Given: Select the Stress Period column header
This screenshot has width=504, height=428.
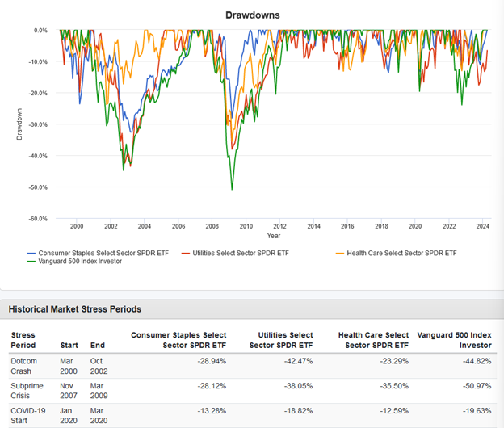Looking at the screenshot, I should tap(23, 340).
